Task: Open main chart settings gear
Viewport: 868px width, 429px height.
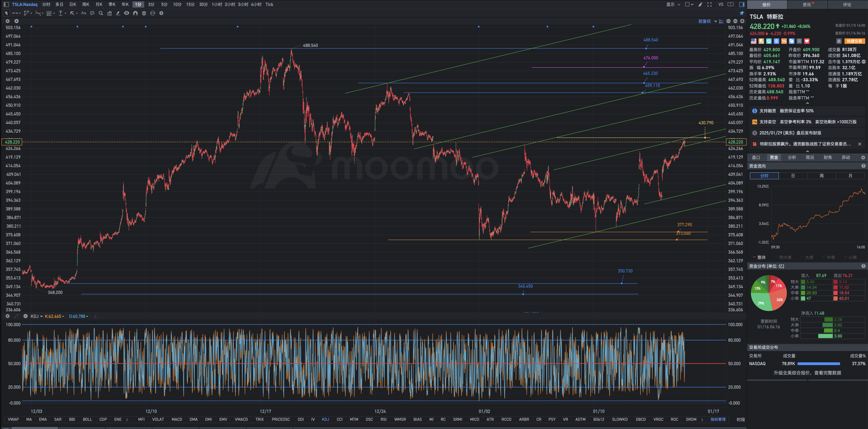Action: (x=8, y=21)
